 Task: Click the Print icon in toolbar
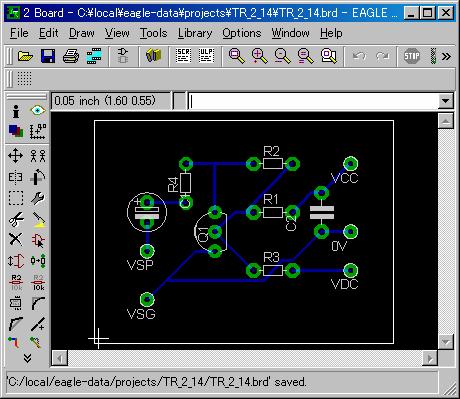(71, 56)
